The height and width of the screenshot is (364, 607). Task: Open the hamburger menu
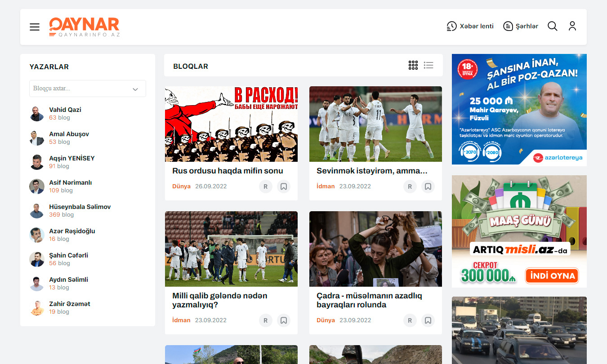coord(35,27)
